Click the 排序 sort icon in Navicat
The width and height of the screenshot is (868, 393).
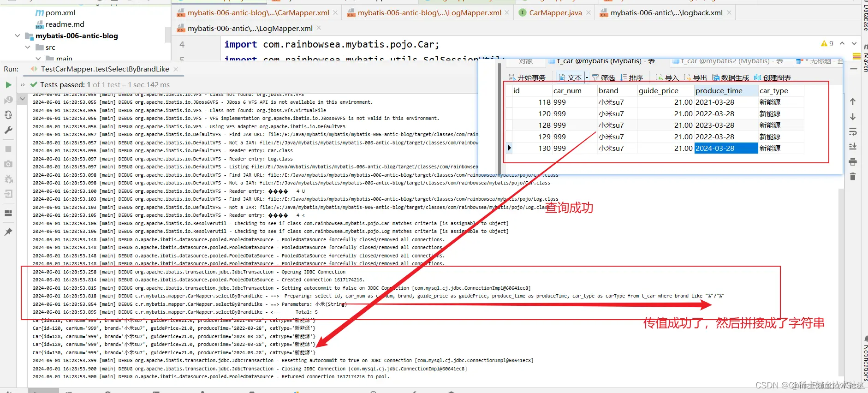point(631,77)
